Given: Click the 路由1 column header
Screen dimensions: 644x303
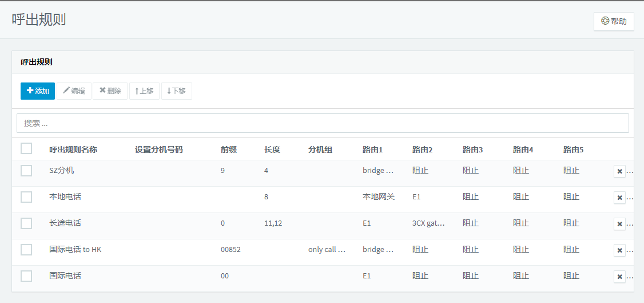Looking at the screenshot, I should click(x=372, y=149).
